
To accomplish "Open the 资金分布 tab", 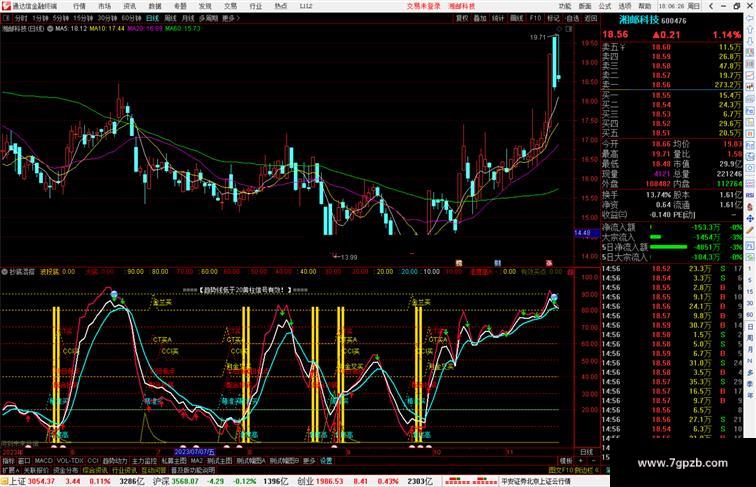I will (x=66, y=470).
